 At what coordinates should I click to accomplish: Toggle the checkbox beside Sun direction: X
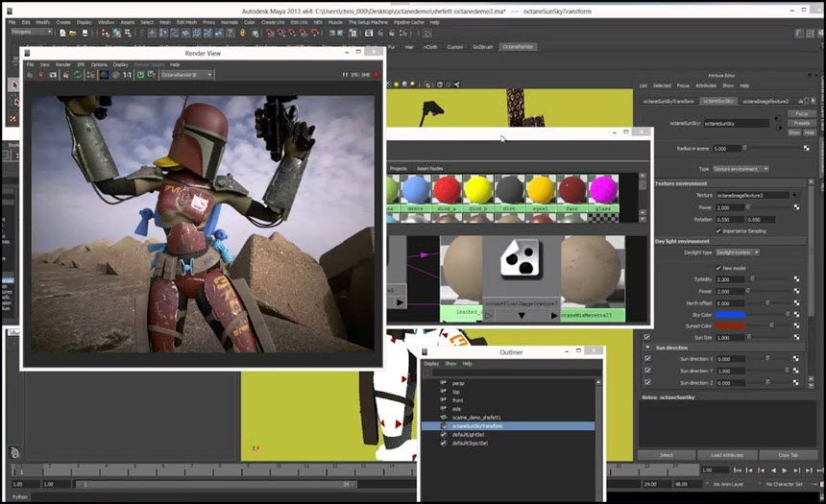coord(647,359)
